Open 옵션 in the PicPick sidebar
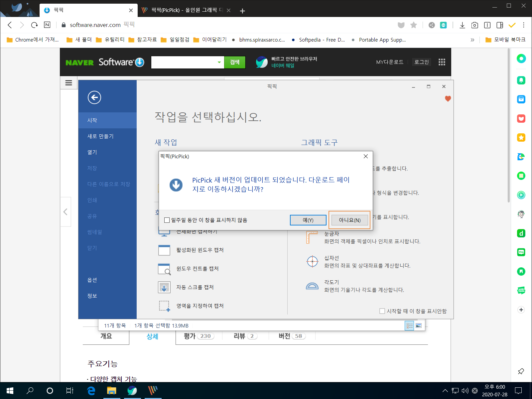The image size is (532, 399). click(107, 280)
